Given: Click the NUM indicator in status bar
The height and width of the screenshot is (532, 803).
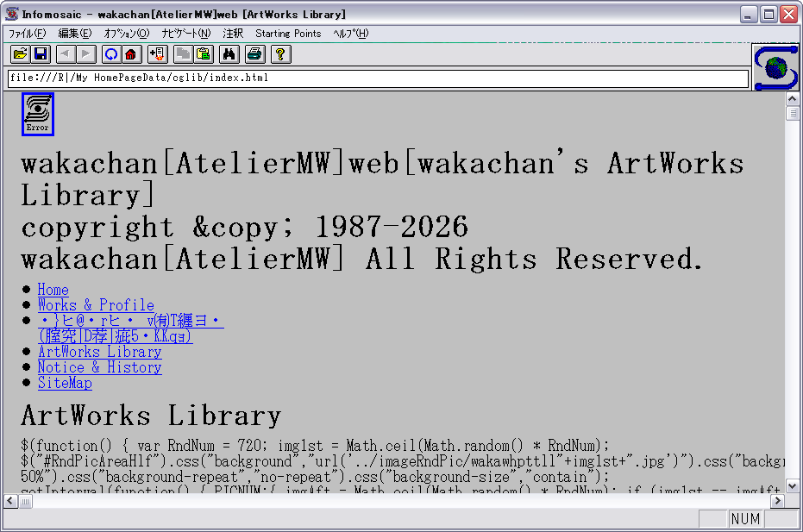Looking at the screenshot, I should [745, 519].
